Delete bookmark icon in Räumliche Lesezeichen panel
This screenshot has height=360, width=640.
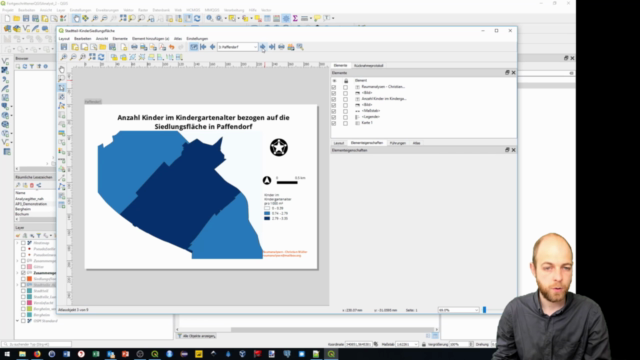(x=32, y=185)
